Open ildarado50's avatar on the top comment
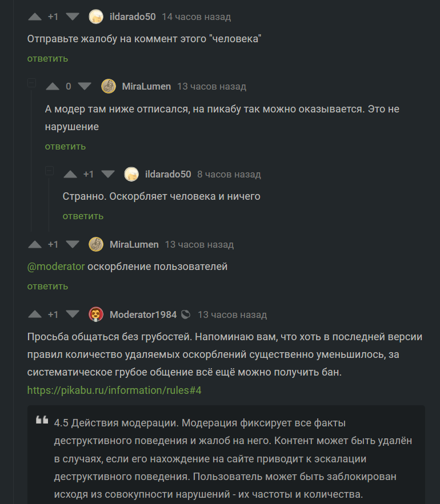Screen dimensions: 440x504 (x=96, y=17)
